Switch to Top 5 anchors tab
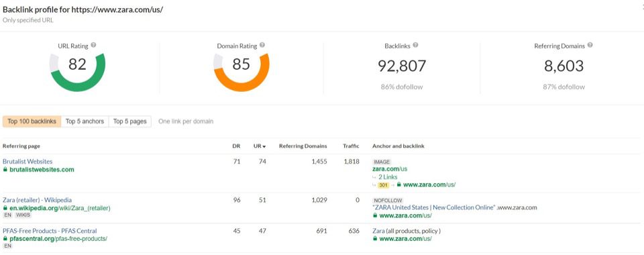 click(x=85, y=121)
